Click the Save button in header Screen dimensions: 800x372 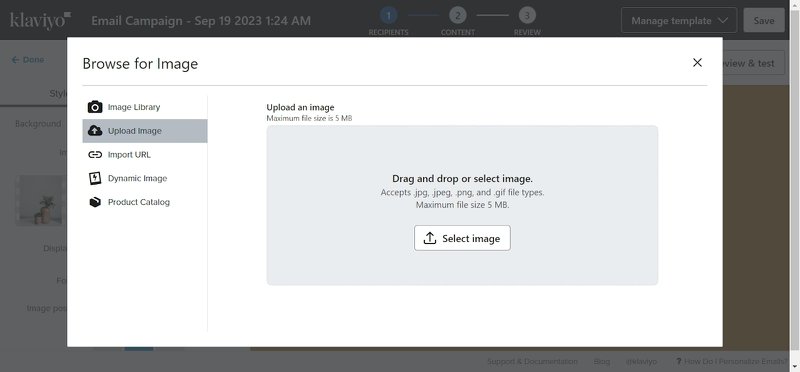pyautogui.click(x=764, y=20)
